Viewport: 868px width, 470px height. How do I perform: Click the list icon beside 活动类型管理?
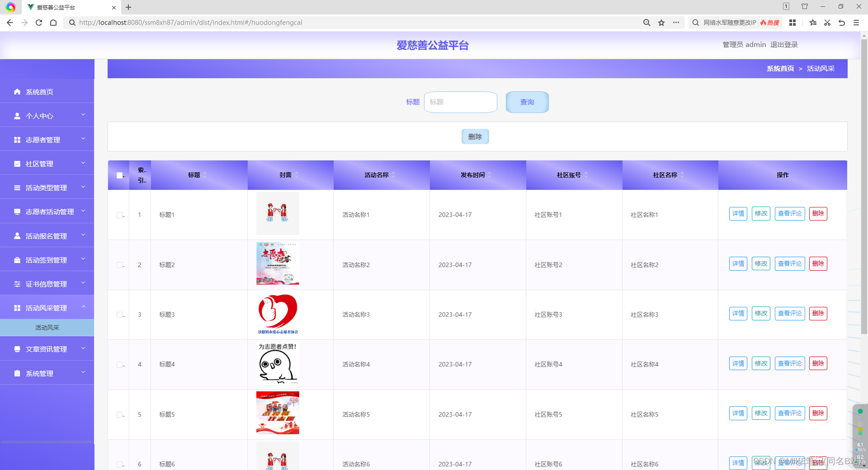17,188
